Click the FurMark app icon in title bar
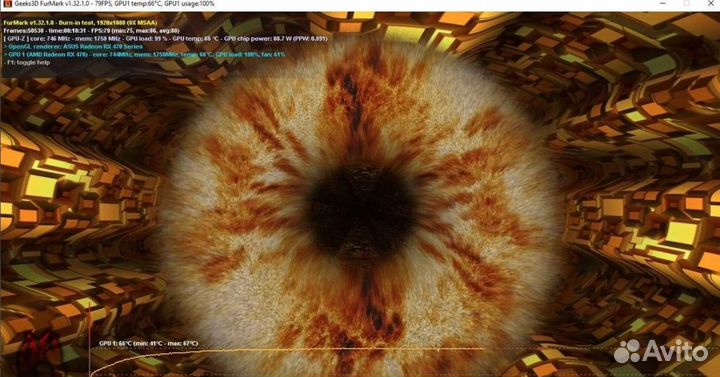The image size is (720, 377). [7, 4]
